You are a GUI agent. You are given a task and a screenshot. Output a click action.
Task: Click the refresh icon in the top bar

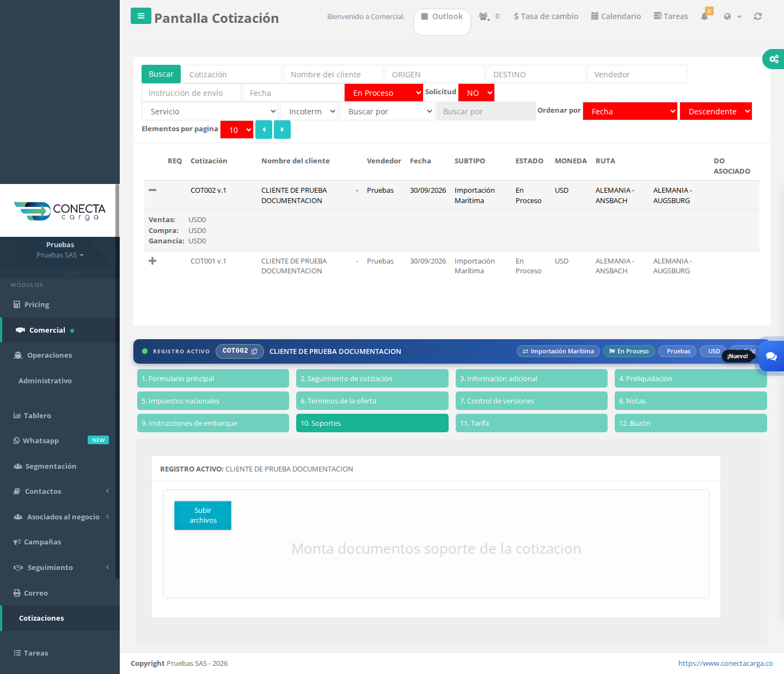[x=758, y=16]
